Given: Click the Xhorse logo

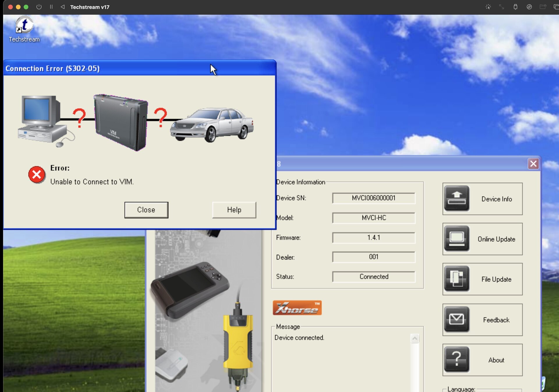Looking at the screenshot, I should pos(297,308).
